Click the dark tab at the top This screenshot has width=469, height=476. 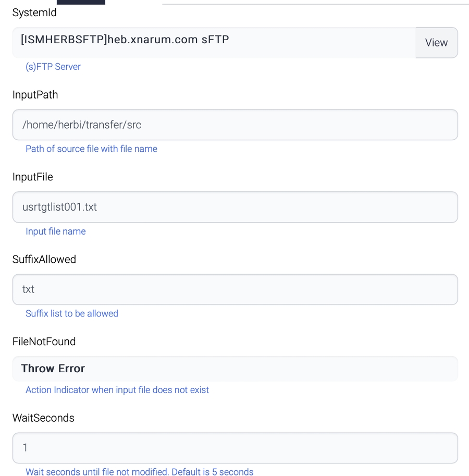[x=81, y=2]
